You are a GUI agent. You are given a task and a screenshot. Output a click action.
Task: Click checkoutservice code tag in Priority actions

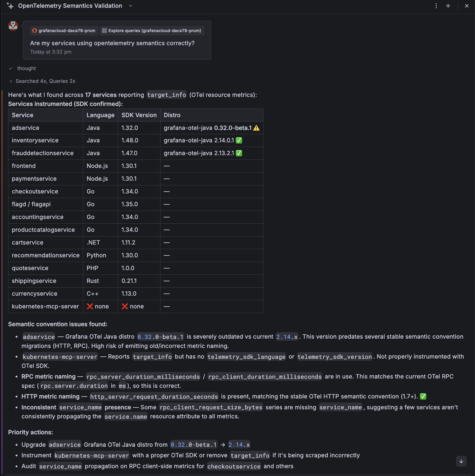click(x=234, y=466)
